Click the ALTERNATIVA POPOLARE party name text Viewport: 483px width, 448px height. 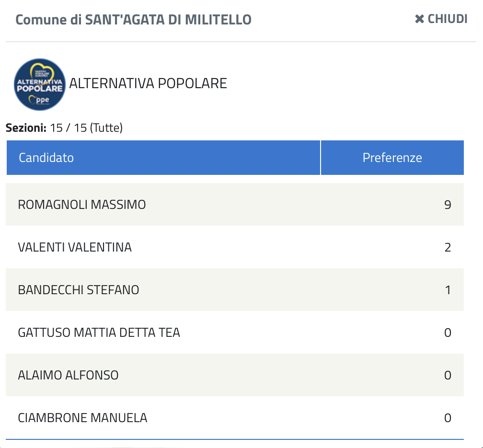point(148,83)
